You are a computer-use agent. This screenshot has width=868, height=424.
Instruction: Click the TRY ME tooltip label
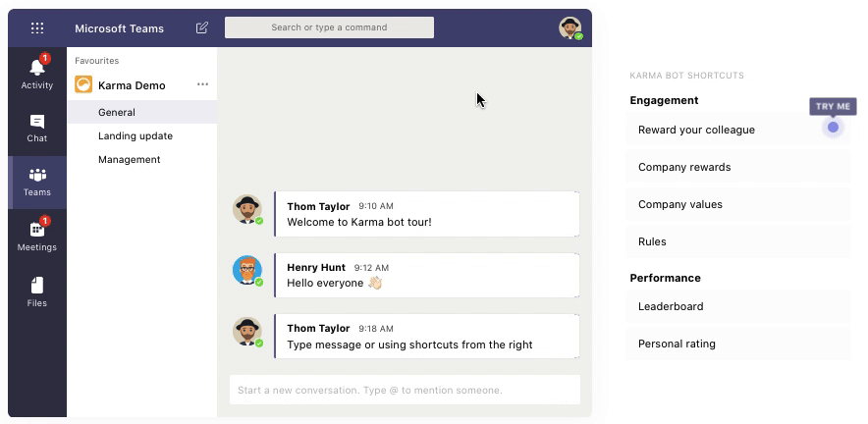pos(833,106)
